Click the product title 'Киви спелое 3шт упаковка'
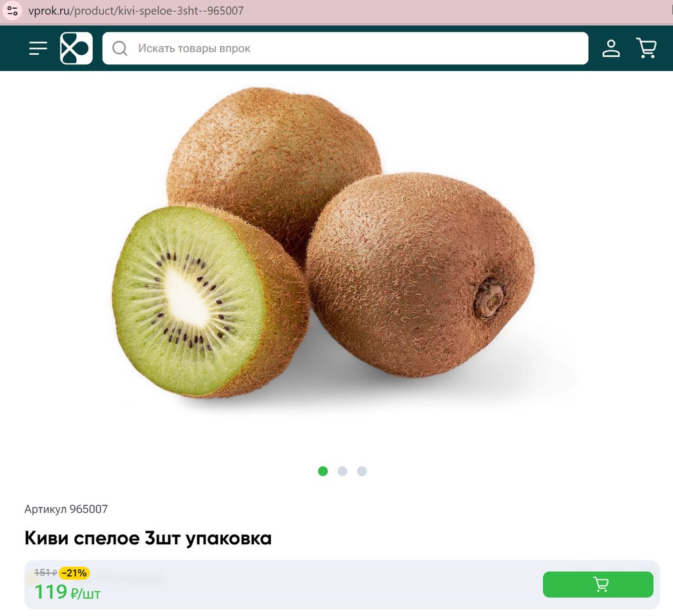This screenshot has width=673, height=616. tap(148, 538)
